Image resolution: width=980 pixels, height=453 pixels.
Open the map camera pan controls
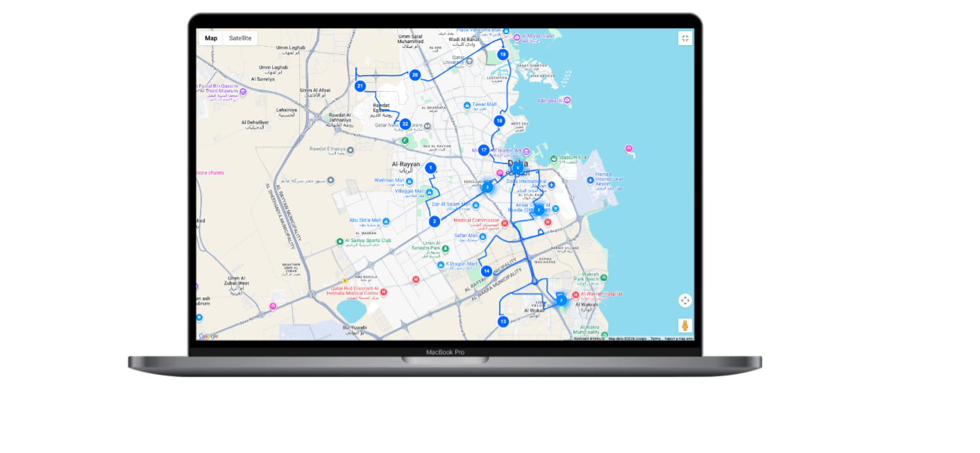click(x=685, y=300)
